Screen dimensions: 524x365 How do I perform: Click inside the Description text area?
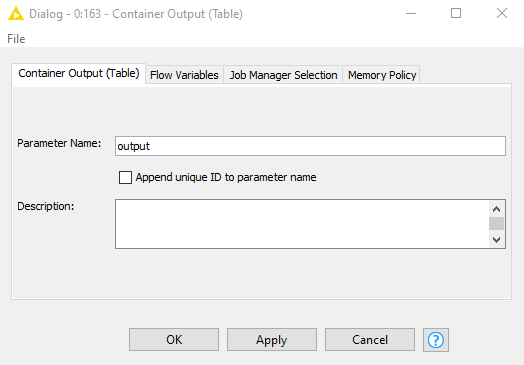pyautogui.click(x=302, y=224)
